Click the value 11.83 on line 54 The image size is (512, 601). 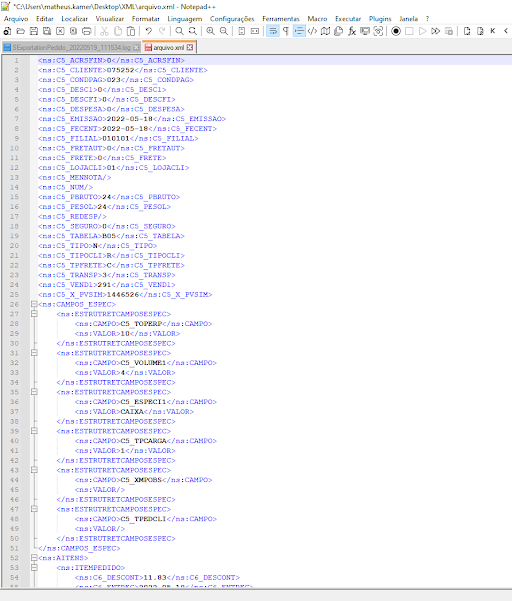point(154,577)
